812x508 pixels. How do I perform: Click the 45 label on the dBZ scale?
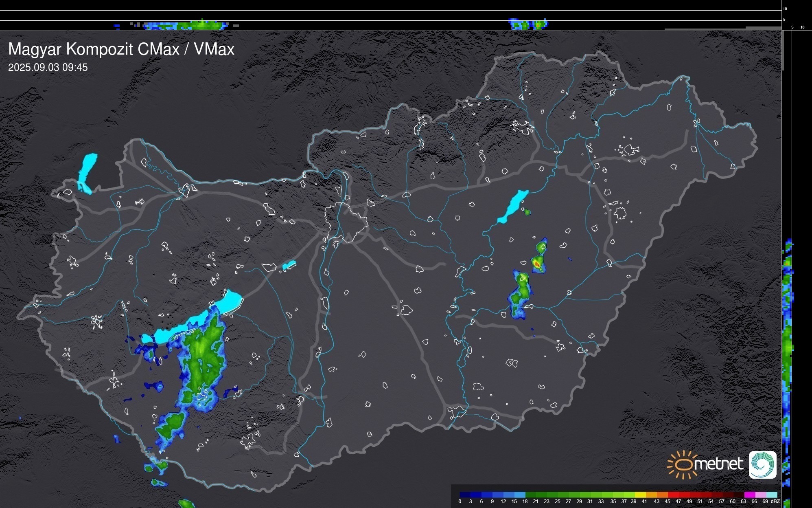668,501
